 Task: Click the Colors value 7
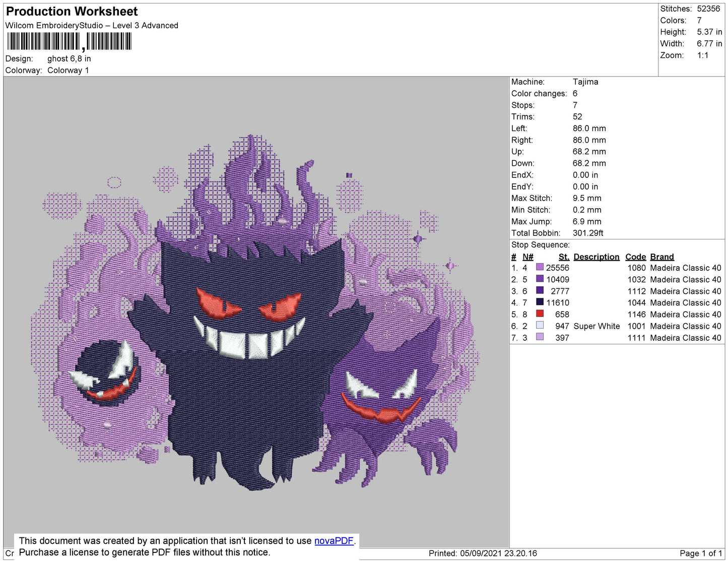coord(699,20)
